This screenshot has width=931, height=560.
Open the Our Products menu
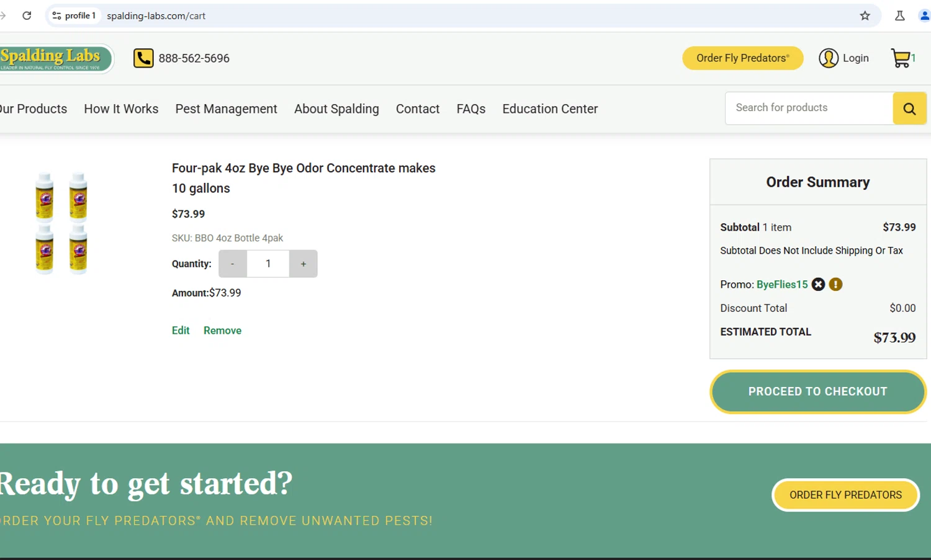[34, 109]
